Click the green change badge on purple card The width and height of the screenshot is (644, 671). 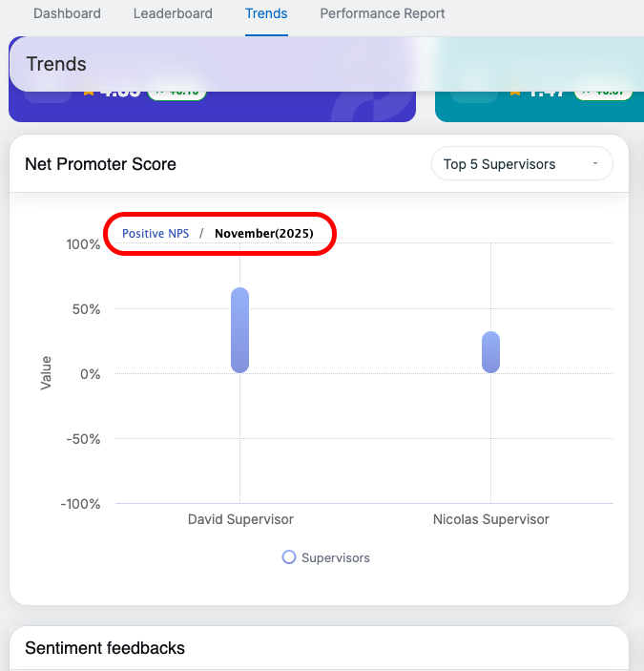176,93
